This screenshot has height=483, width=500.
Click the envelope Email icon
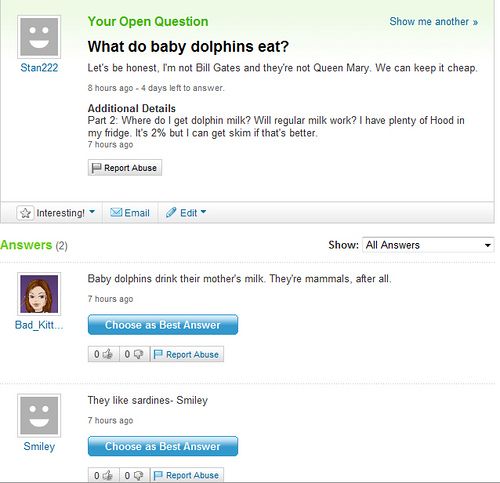click(116, 212)
